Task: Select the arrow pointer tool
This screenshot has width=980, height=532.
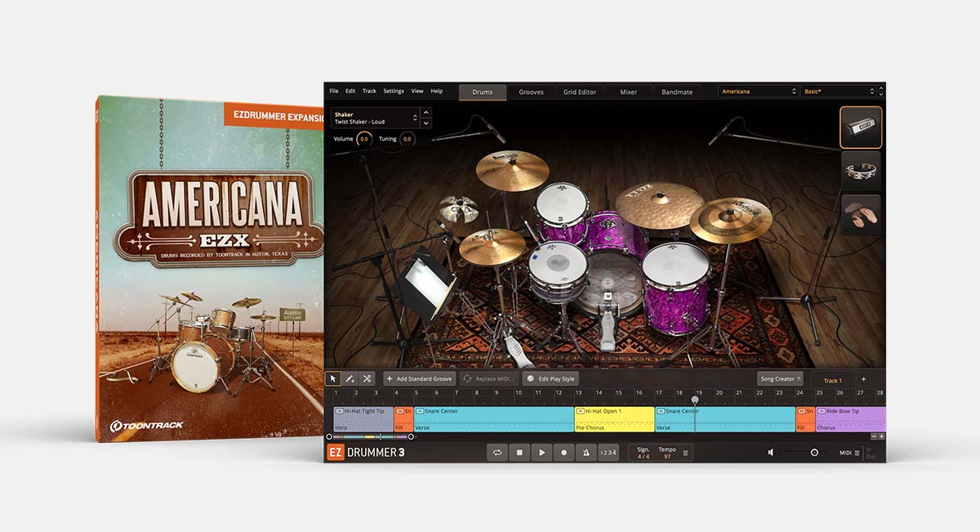Action: pos(333,378)
